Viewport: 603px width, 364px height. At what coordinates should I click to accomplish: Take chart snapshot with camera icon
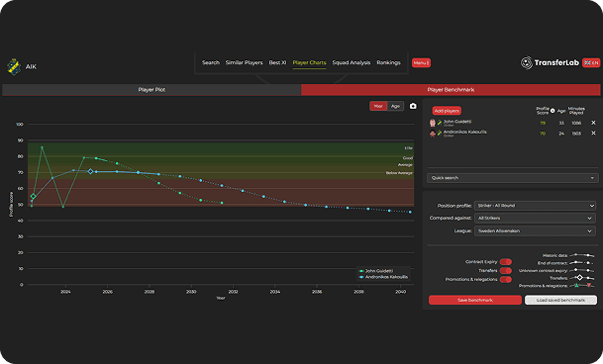413,106
